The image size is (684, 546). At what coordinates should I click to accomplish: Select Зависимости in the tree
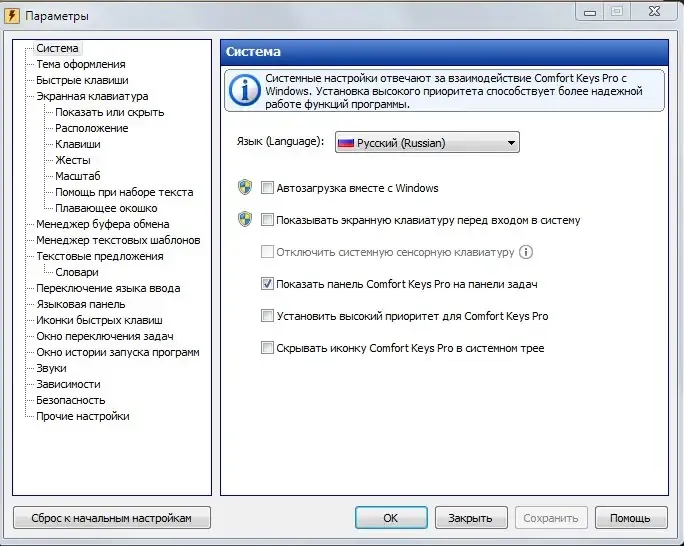(68, 384)
